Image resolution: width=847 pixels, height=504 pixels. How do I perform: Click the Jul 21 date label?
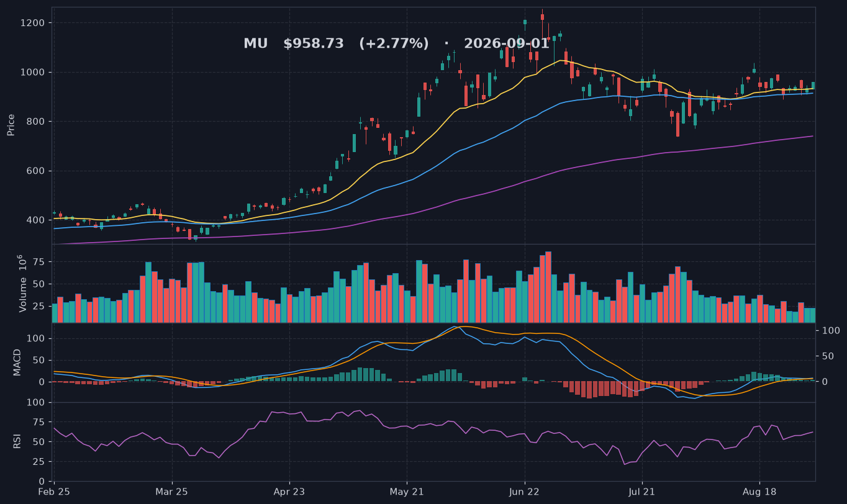pos(642,492)
